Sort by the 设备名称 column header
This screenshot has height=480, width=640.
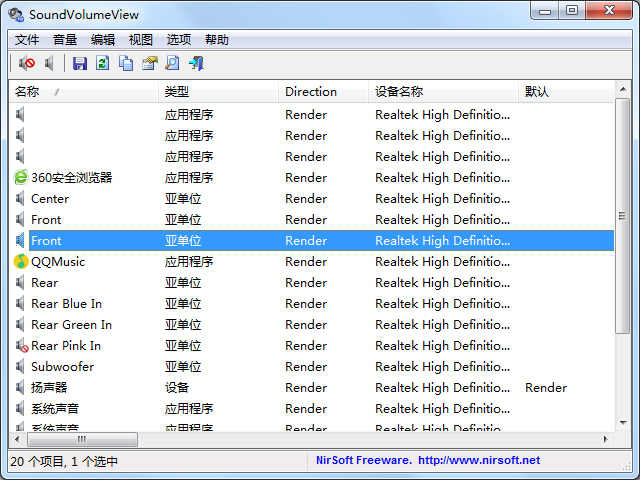[443, 91]
